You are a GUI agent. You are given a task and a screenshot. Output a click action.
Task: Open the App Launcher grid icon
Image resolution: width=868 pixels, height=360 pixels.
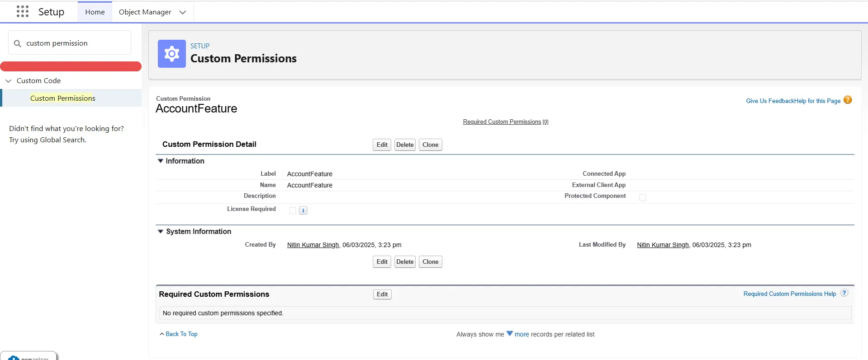(23, 11)
